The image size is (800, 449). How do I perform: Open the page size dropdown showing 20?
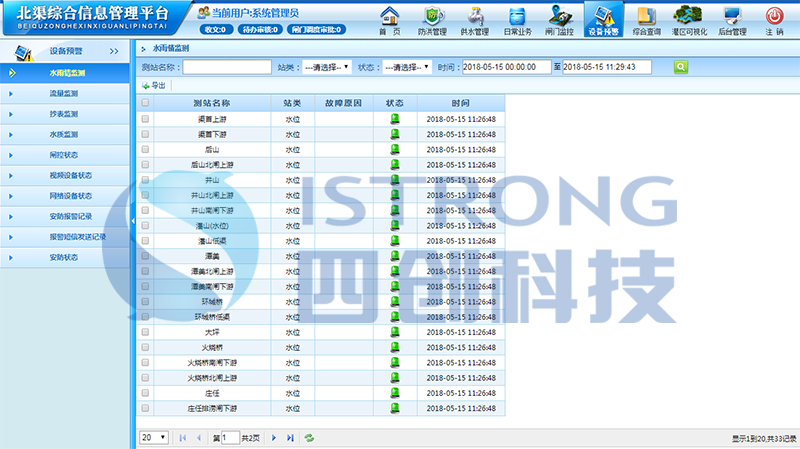(x=154, y=438)
